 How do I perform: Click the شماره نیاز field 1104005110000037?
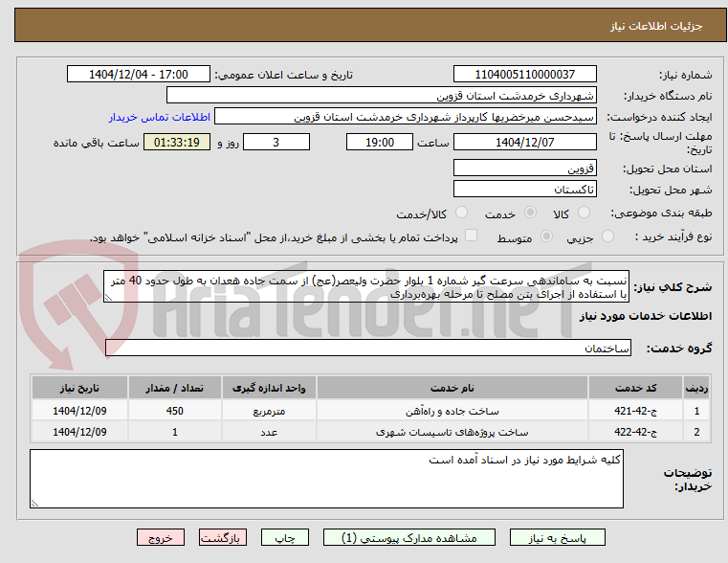click(525, 75)
